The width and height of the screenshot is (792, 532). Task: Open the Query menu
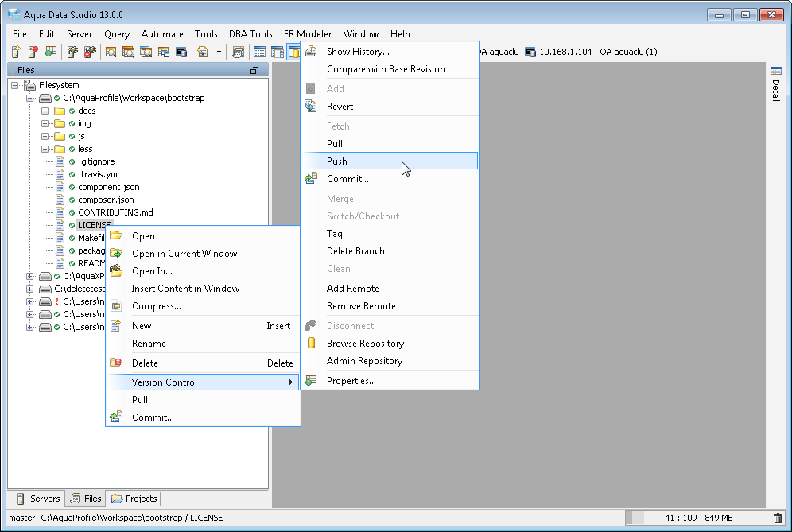(117, 34)
